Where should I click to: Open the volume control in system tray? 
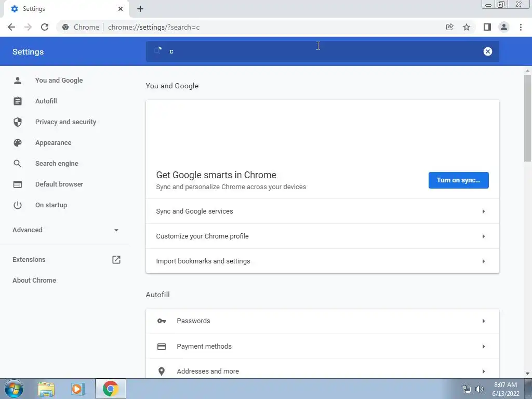pyautogui.click(x=480, y=389)
